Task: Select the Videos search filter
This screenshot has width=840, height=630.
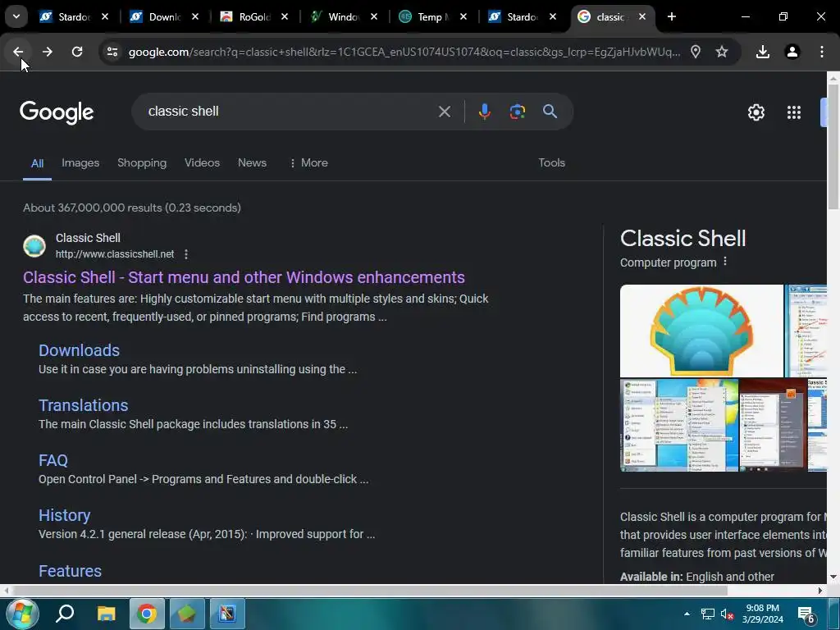Action: [202, 163]
